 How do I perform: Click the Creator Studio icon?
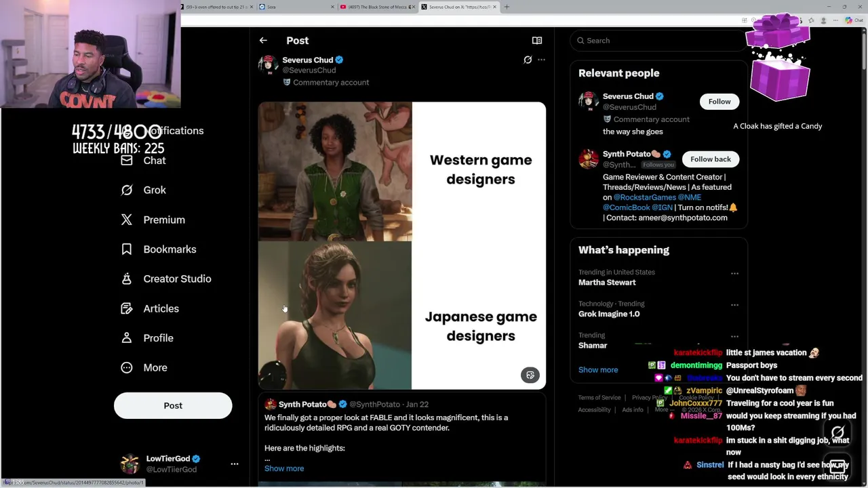point(127,279)
